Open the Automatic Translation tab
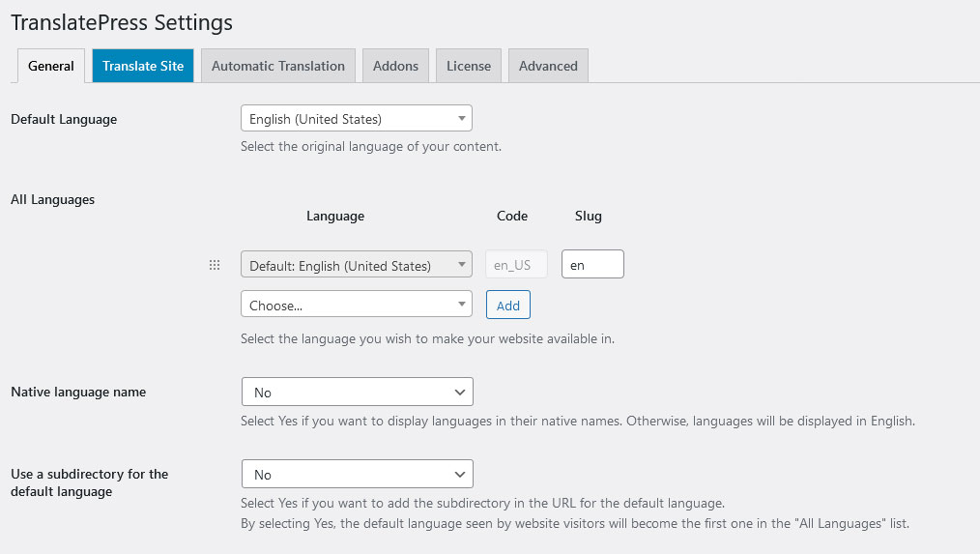This screenshot has width=980, height=554. point(278,66)
